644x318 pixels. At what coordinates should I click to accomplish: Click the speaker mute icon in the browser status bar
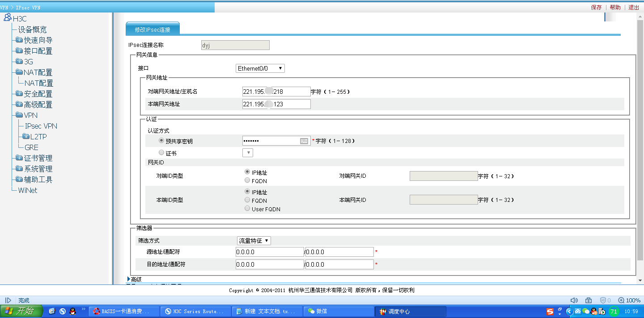(574, 301)
